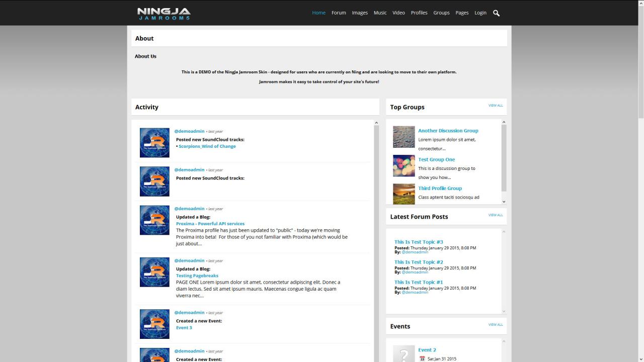Click the Login menu item
The width and height of the screenshot is (644, 362).
click(x=480, y=13)
